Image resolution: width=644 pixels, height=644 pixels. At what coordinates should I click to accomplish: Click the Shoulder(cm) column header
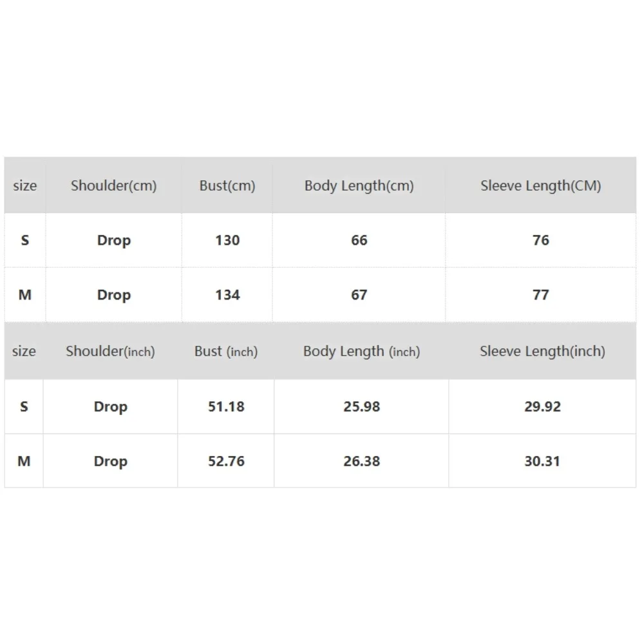point(113,185)
